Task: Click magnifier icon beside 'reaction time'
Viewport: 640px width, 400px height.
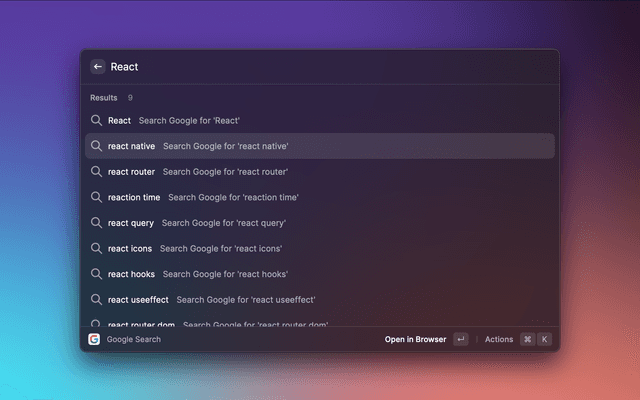Action: [97, 197]
